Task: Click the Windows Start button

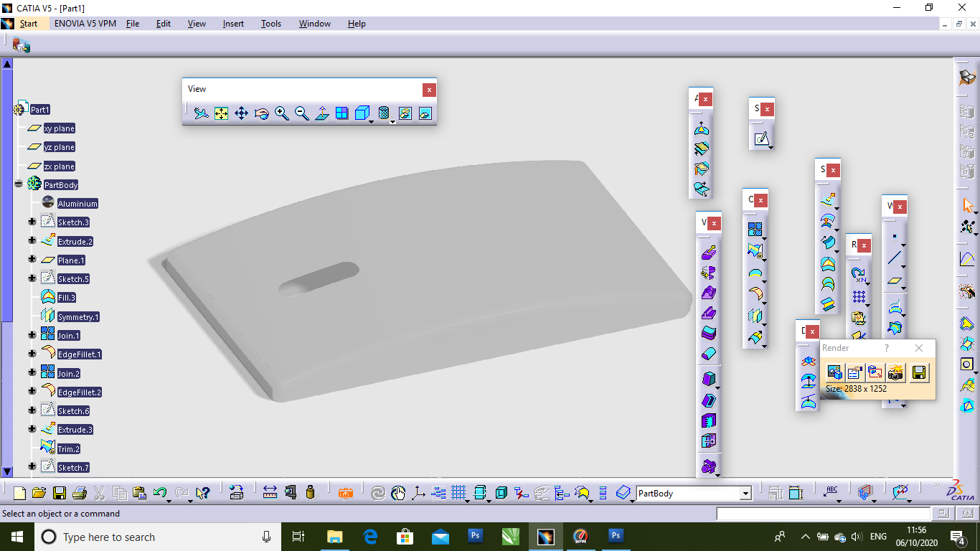Action: (15, 536)
